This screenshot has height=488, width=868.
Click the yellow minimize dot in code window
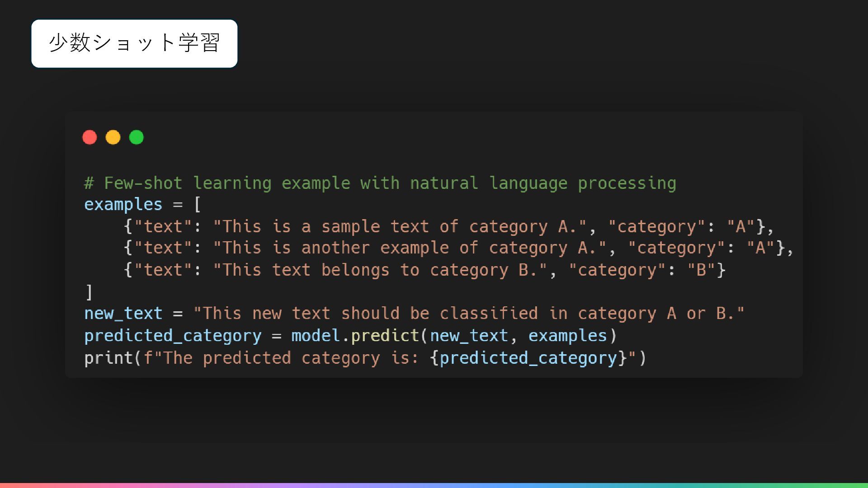pyautogui.click(x=113, y=137)
